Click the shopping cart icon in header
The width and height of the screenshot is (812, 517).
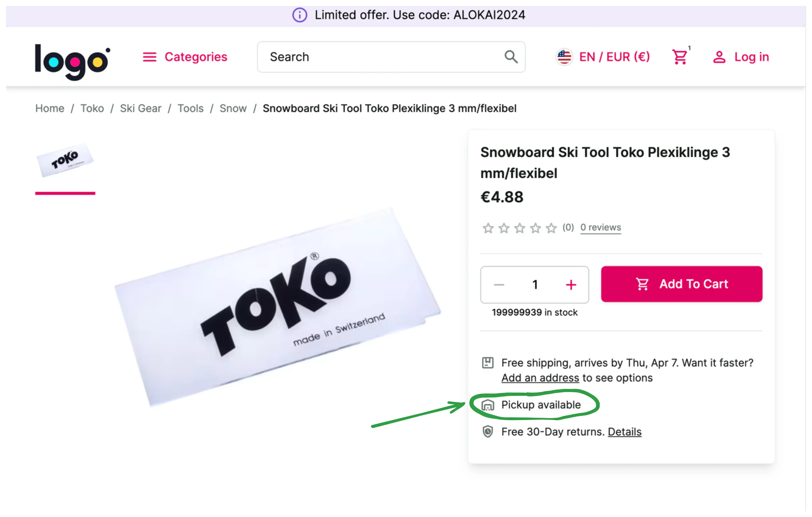[x=680, y=57]
